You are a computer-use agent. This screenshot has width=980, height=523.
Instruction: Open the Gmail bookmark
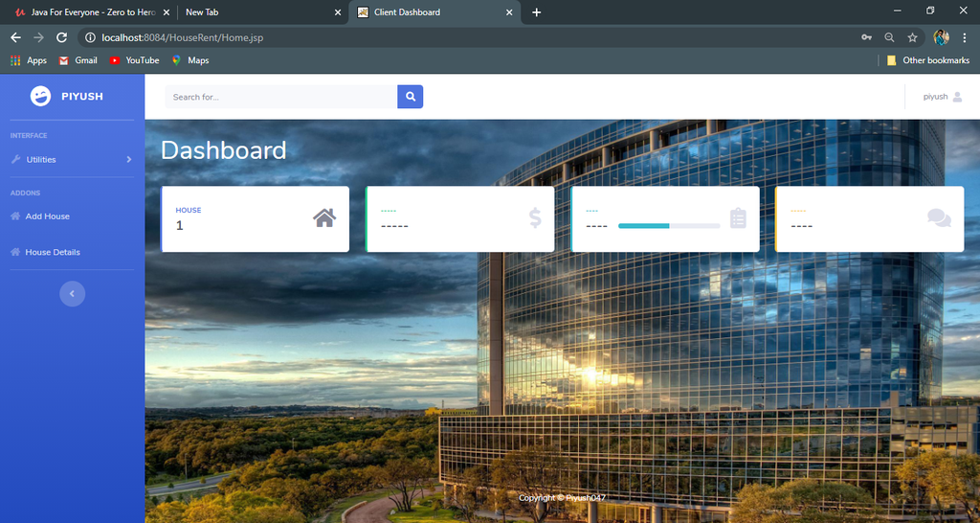(78, 60)
